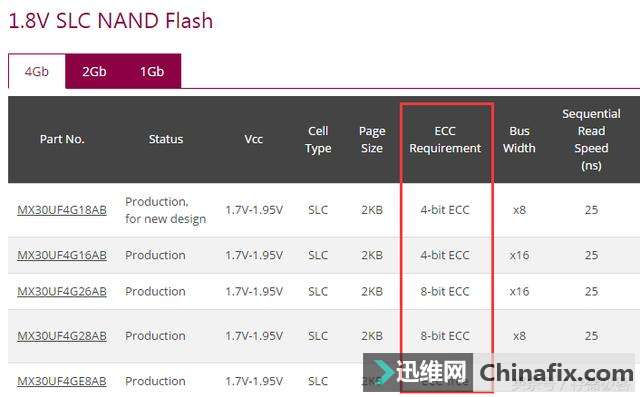Open part MX30UF4GE8AB link
640x397 pixels.
click(x=62, y=381)
